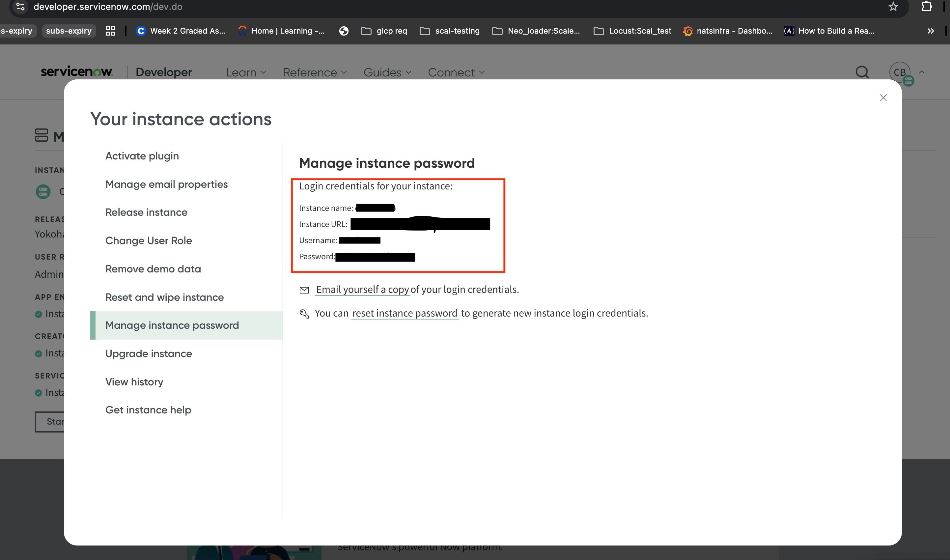Open the Home | Learning bookmark
Image resolution: width=950 pixels, height=560 pixels.
coord(281,31)
